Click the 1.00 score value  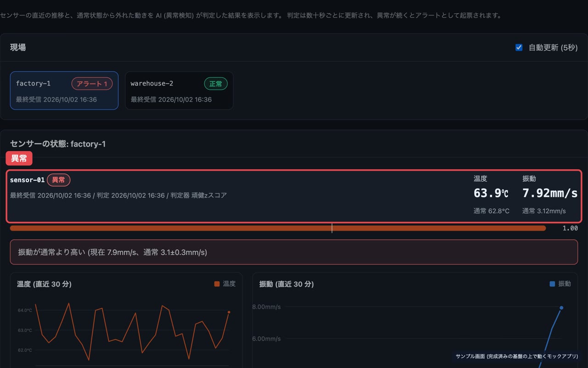(x=570, y=228)
